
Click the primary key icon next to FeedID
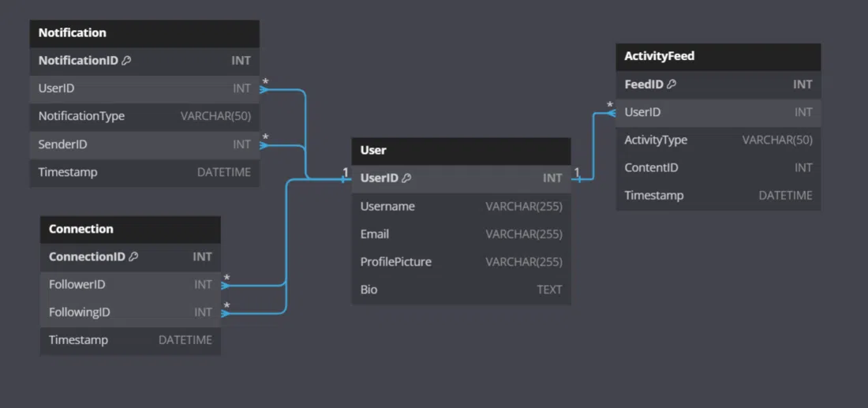[672, 84]
